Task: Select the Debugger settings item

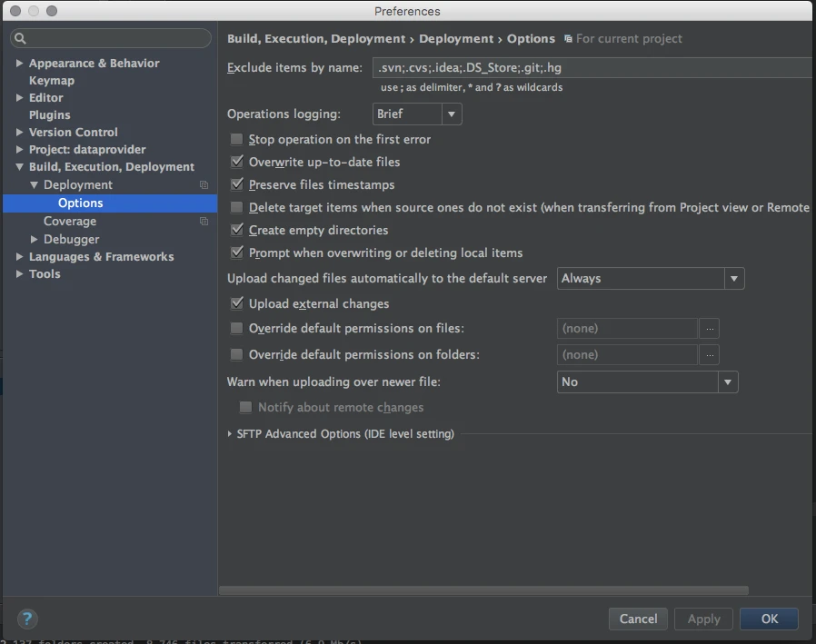Action: click(x=71, y=239)
